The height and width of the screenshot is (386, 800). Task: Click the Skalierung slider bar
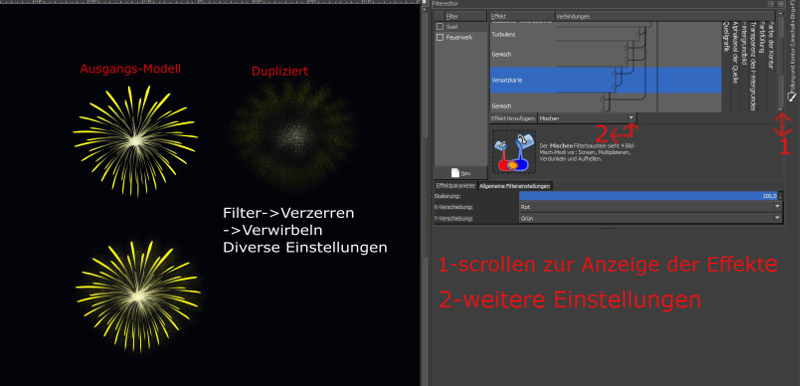click(x=648, y=196)
